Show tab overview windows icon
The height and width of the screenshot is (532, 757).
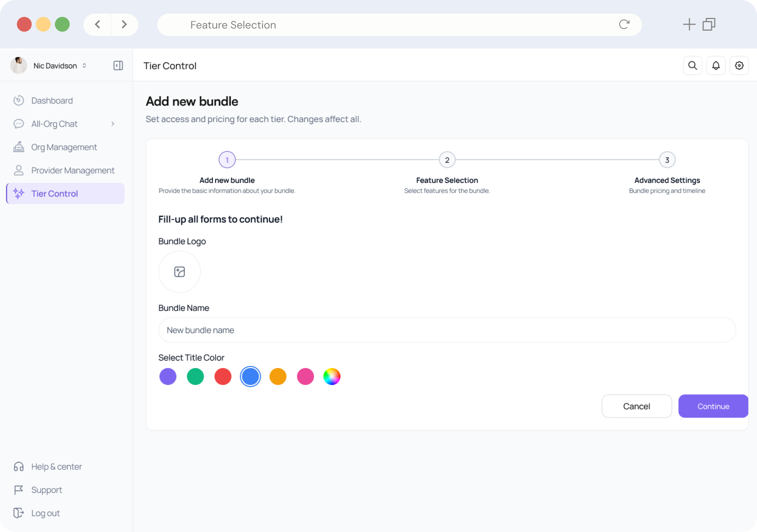[709, 25]
